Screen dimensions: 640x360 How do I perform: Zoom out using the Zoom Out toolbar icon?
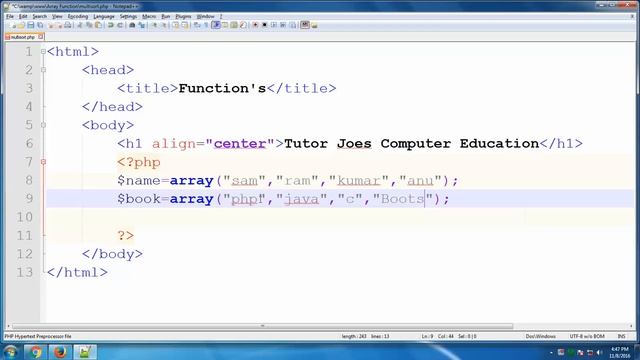click(163, 25)
